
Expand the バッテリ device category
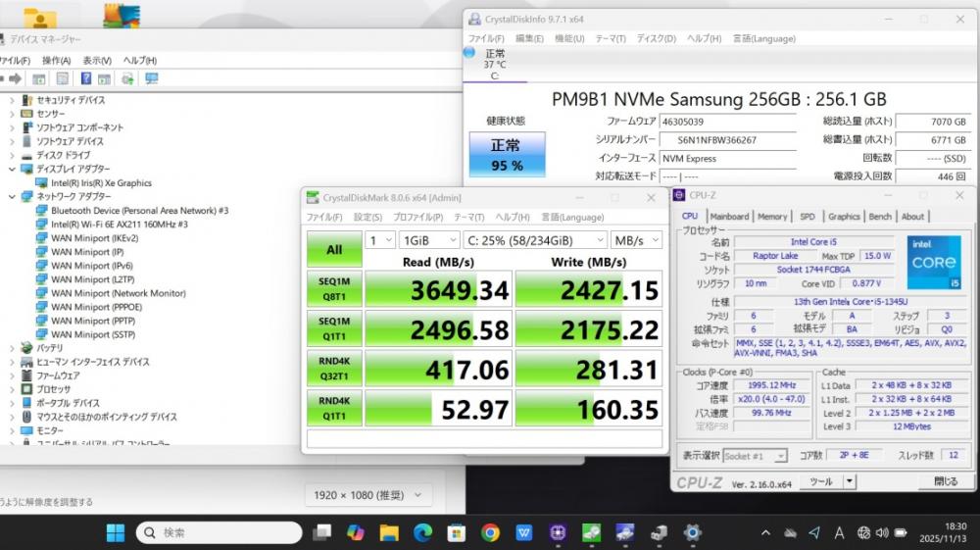click(12, 348)
